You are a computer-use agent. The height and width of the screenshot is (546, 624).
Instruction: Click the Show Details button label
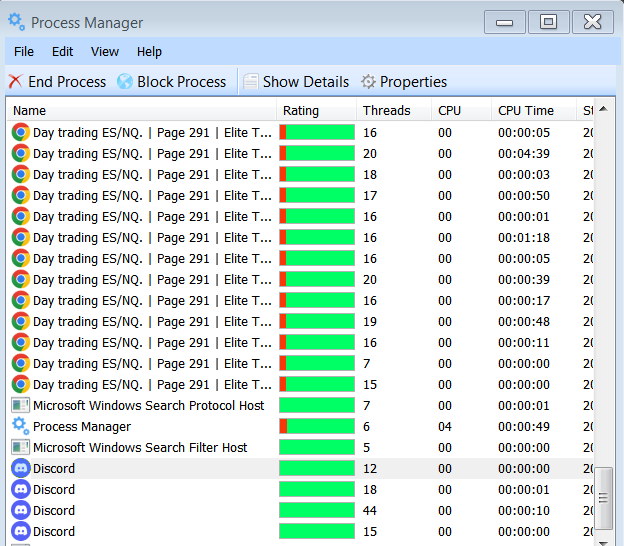(306, 82)
